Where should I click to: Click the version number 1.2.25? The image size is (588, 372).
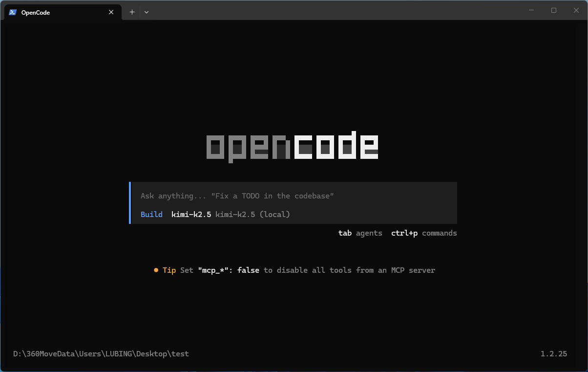(x=554, y=354)
